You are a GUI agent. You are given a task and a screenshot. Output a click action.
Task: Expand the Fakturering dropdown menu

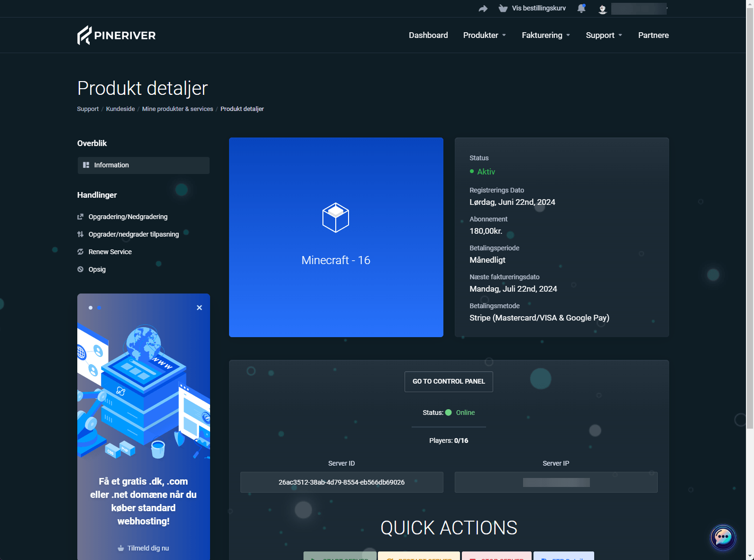546,35
